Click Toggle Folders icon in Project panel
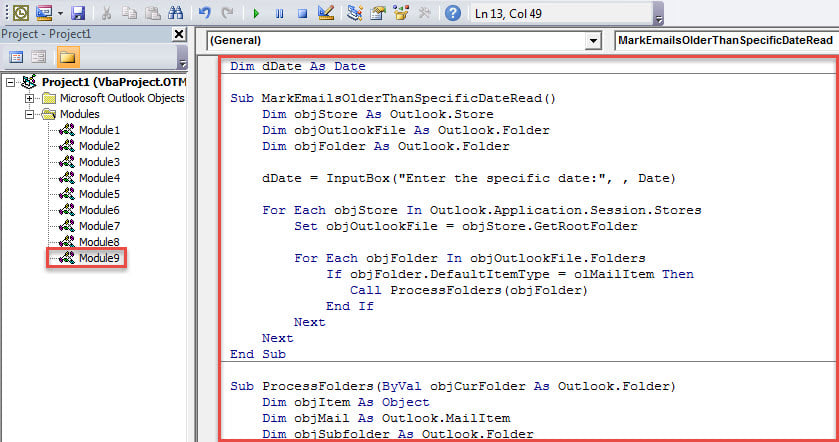The height and width of the screenshot is (442, 839). (66, 57)
